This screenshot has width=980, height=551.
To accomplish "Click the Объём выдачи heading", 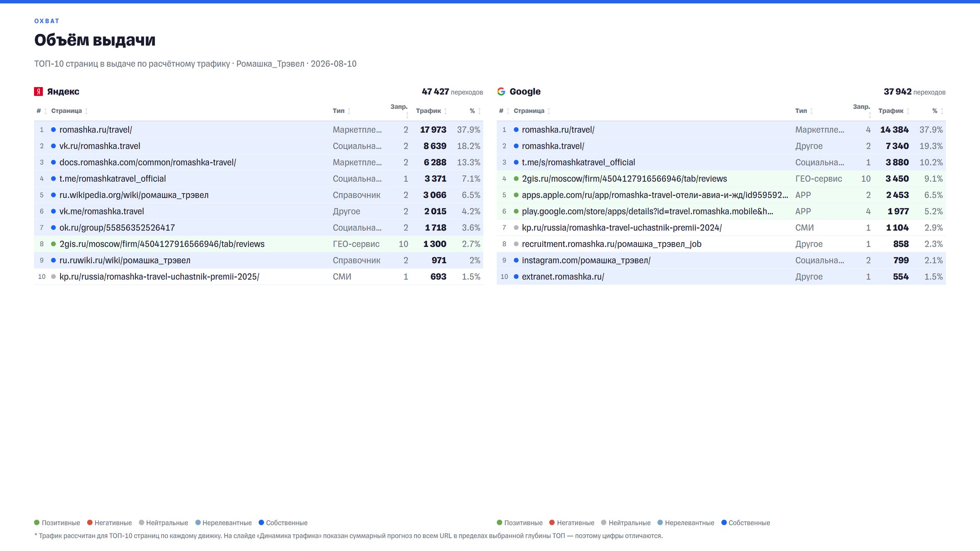I will 95,40.
